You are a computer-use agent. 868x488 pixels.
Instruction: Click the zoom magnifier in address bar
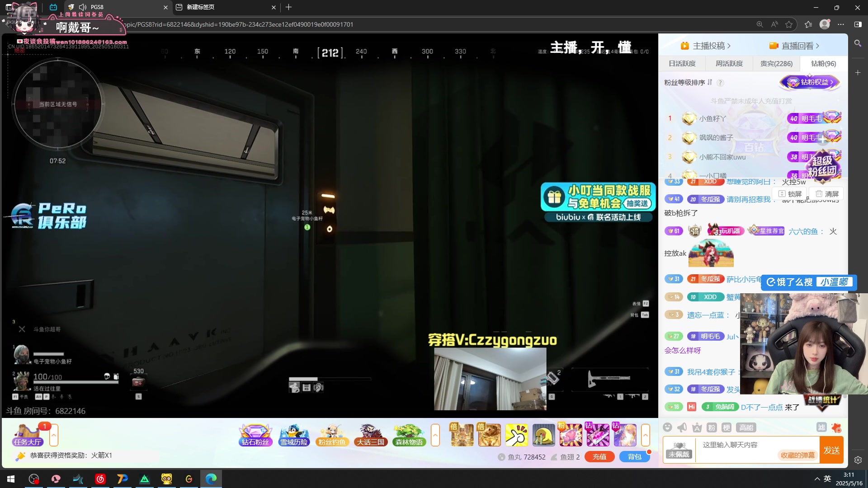[760, 24]
